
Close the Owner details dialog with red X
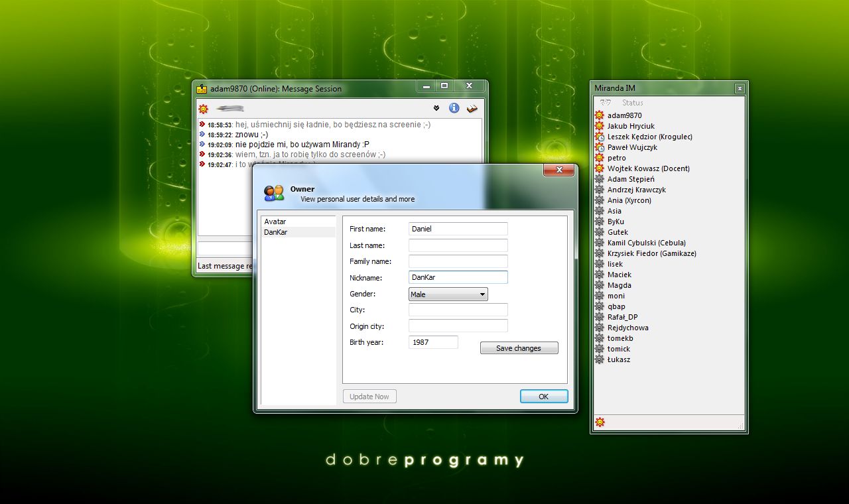(558, 170)
